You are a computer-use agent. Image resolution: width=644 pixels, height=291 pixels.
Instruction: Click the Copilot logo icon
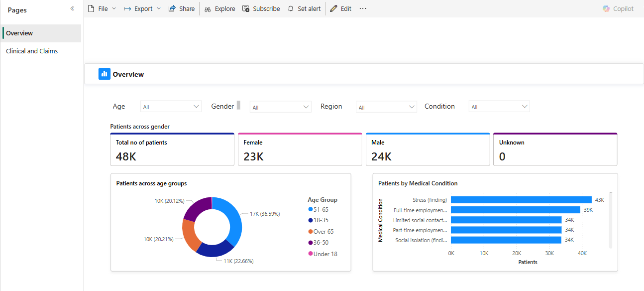point(606,8)
